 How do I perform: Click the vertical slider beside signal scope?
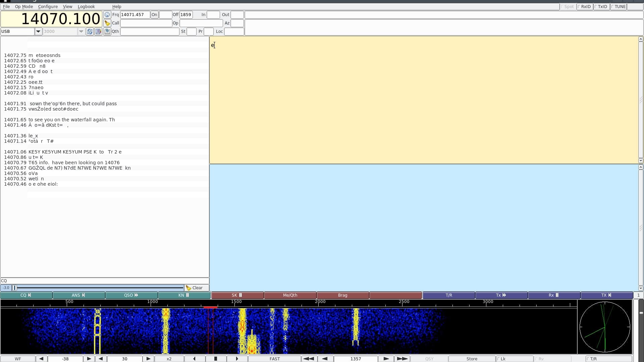pos(641,327)
